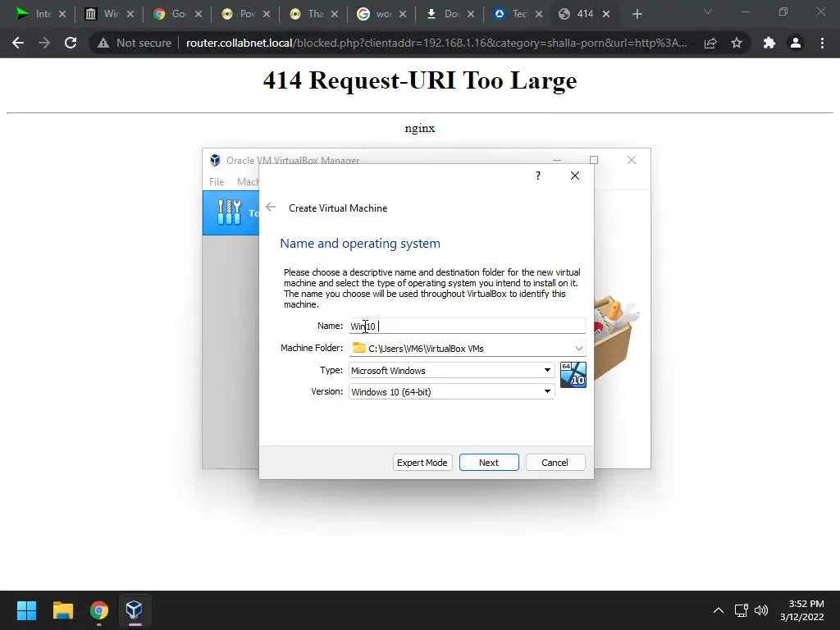Open the File menu in VirtualBox Manager
This screenshot has width=840, height=630.
coord(217,181)
